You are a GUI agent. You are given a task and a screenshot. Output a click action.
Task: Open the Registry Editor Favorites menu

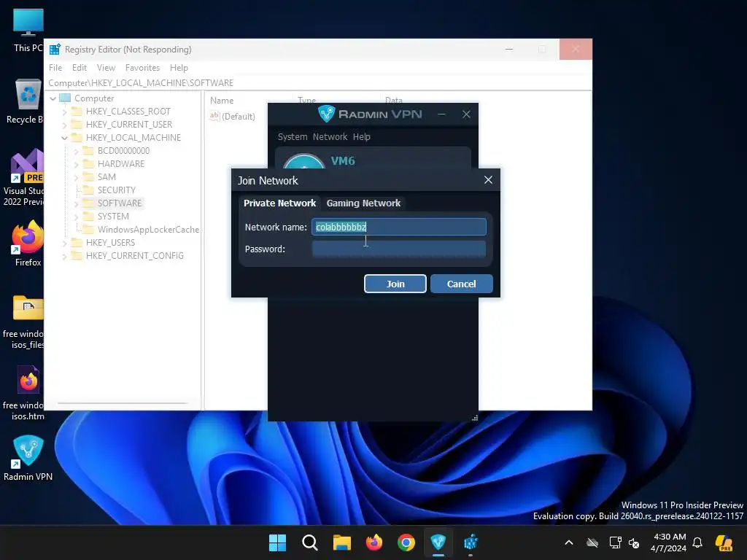click(142, 68)
